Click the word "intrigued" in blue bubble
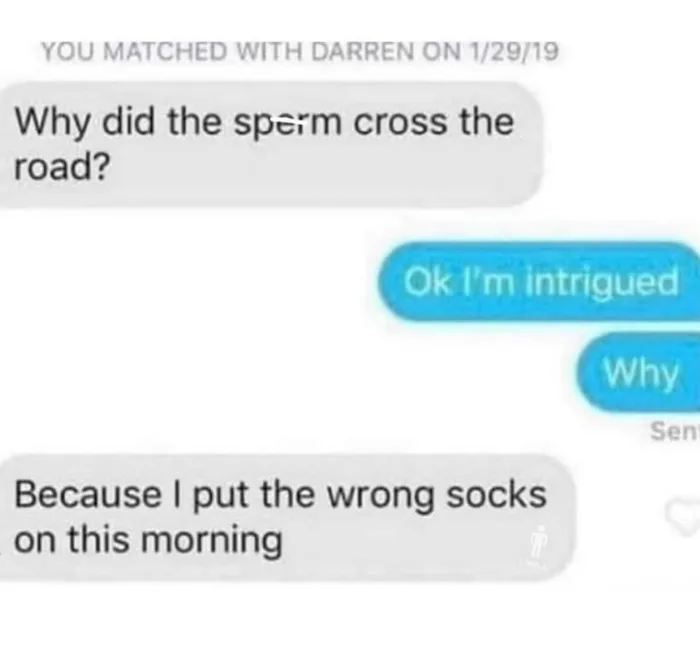Image resolution: width=700 pixels, height=665 pixels. 602,284
